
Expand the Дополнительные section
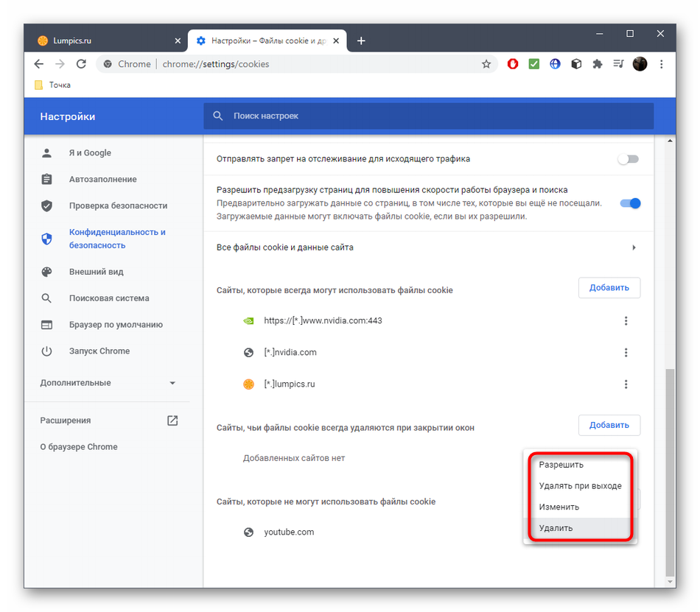click(x=107, y=383)
